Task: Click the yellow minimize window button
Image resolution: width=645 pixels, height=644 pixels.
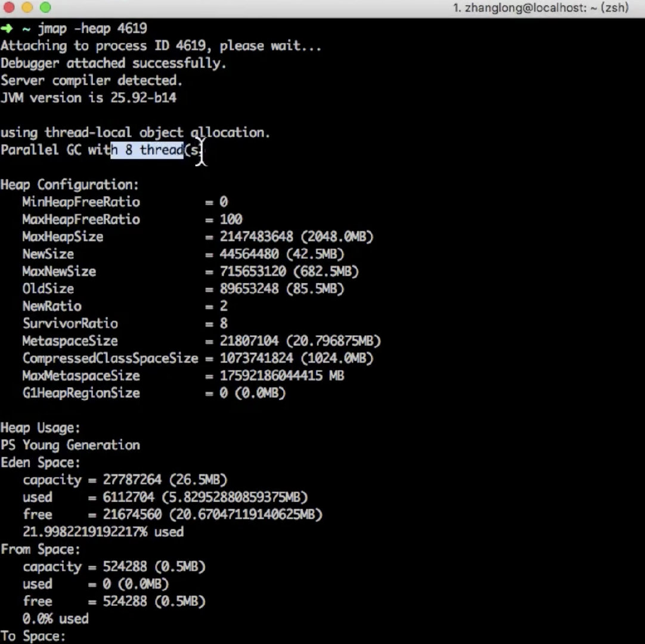Action: 27,7
